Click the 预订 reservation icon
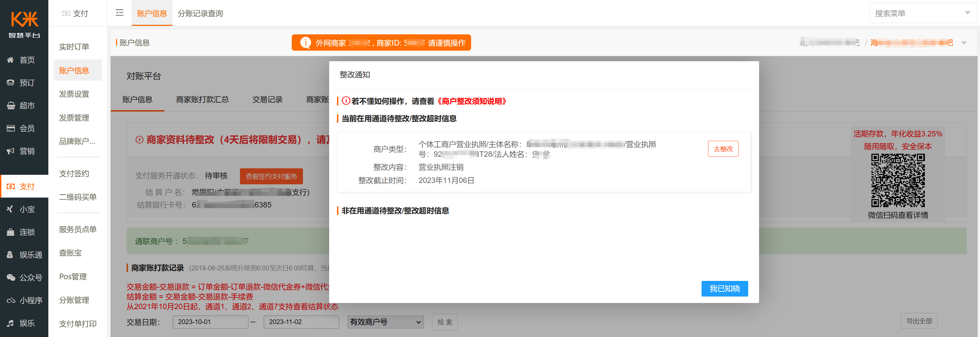The height and width of the screenshot is (337, 980). [11, 82]
